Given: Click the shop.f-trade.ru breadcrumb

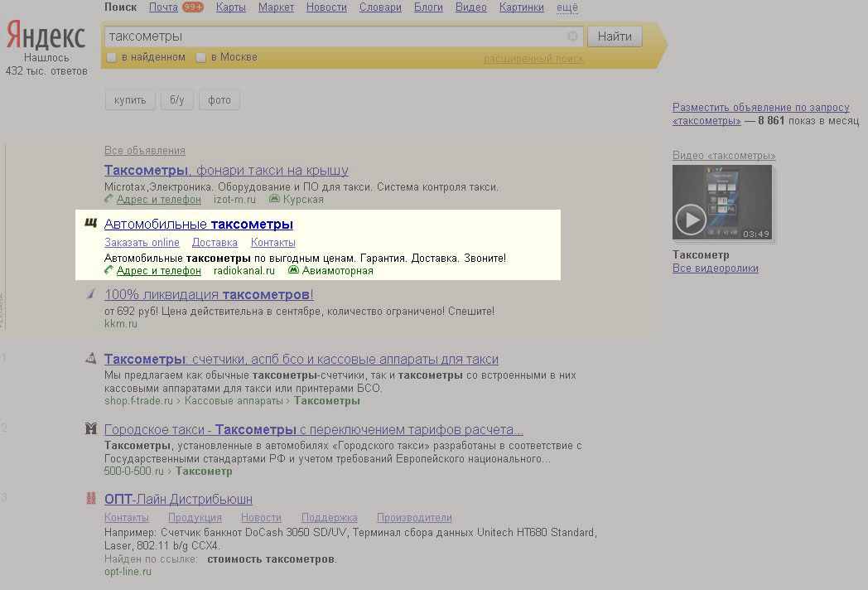Looking at the screenshot, I should click(x=138, y=400).
